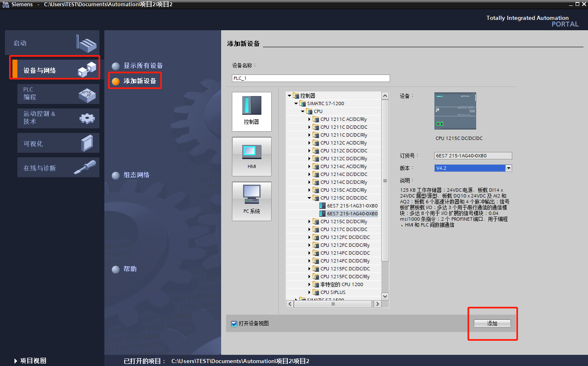Viewport: 588px width, 366px height.
Task: Click the TIA V14 Siemens title icon
Action: 5,4
